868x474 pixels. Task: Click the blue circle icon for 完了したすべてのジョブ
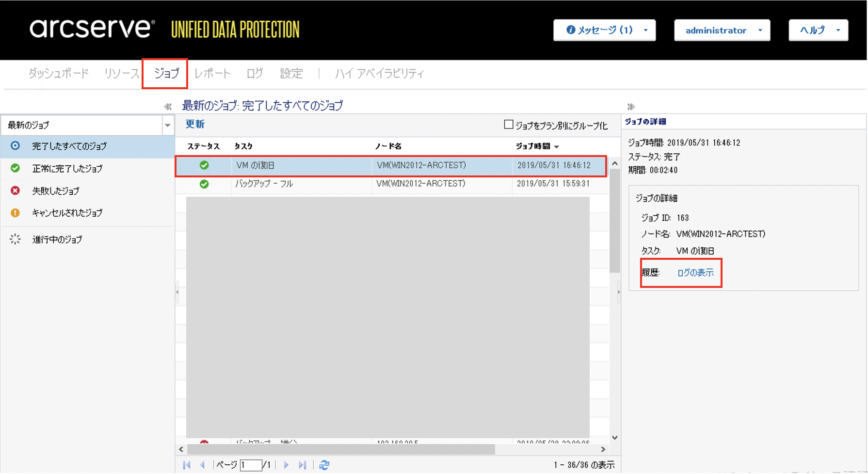click(x=16, y=146)
